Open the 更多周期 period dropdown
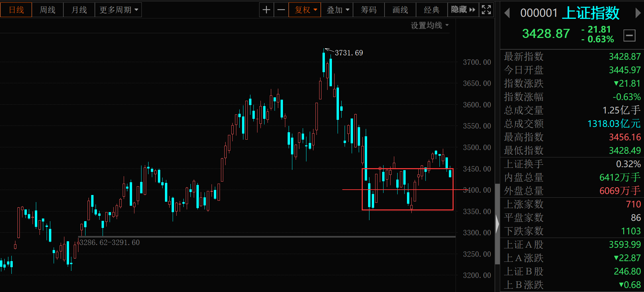Screen dimensions: 644x292 coord(118,10)
